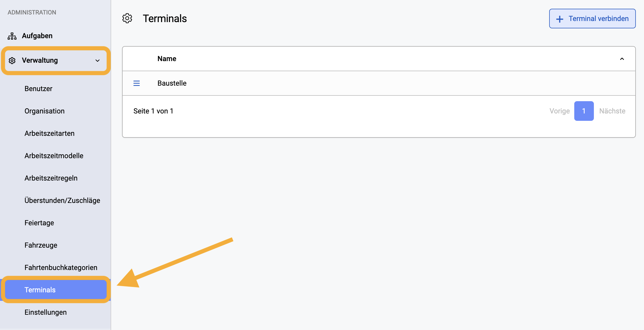Viewport: 644px width, 330px height.
Task: Select Fahrzeuge from the sidebar
Action: (41, 245)
